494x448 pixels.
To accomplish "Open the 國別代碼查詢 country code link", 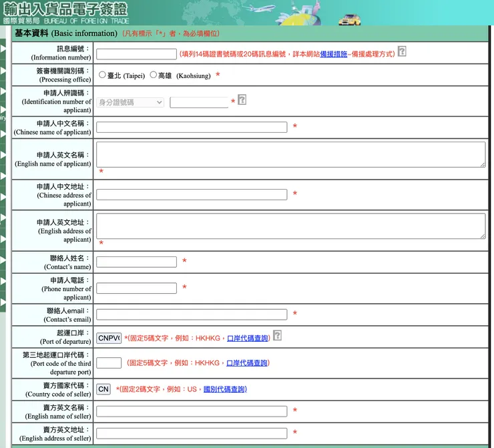I will coord(224,389).
